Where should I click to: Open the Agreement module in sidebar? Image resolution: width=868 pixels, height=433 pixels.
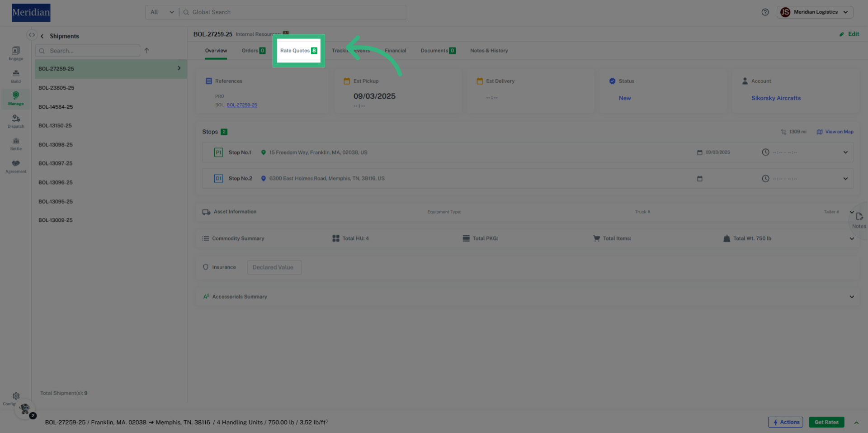pyautogui.click(x=16, y=167)
